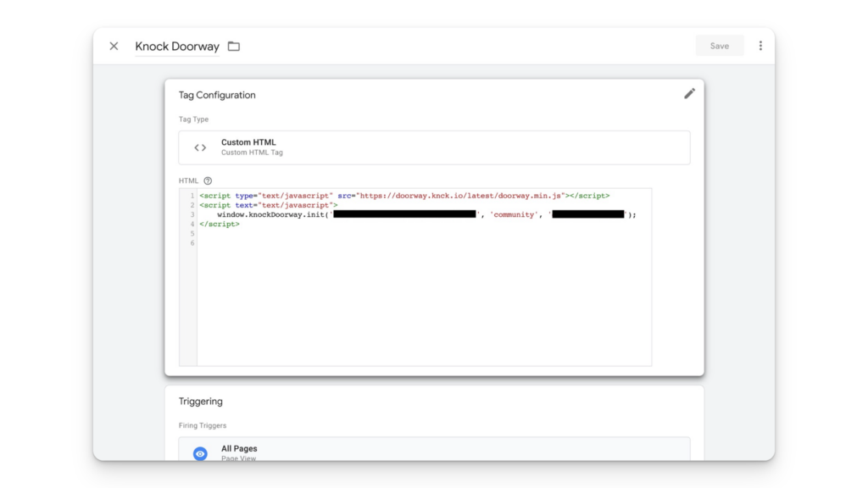Click the closing </script> line
The width and height of the screenshot is (868, 488).
220,224
